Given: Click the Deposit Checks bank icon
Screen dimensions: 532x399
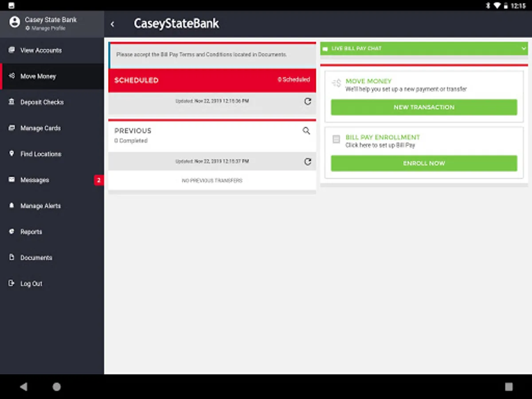Looking at the screenshot, I should click(x=12, y=102).
